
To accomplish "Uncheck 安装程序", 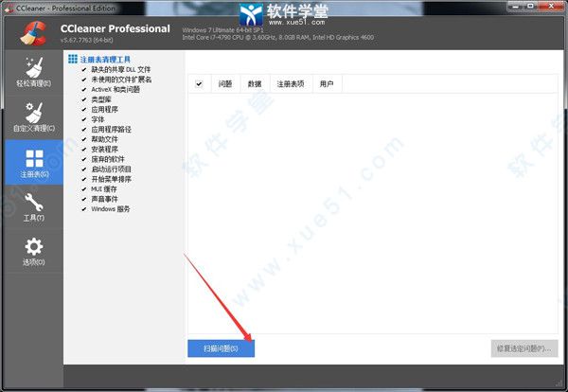I will click(x=84, y=149).
